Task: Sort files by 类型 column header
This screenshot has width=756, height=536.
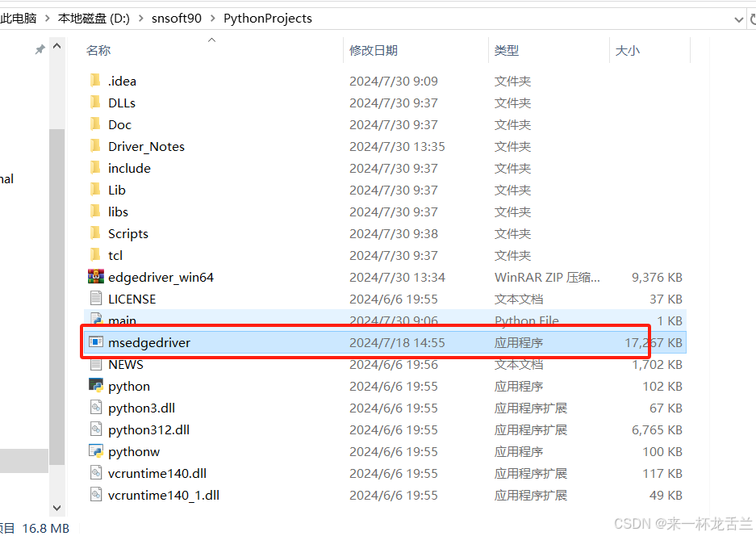Action: click(507, 50)
